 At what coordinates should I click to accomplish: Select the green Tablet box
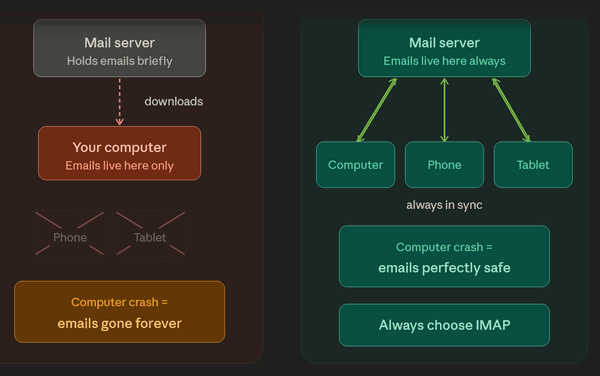point(533,164)
